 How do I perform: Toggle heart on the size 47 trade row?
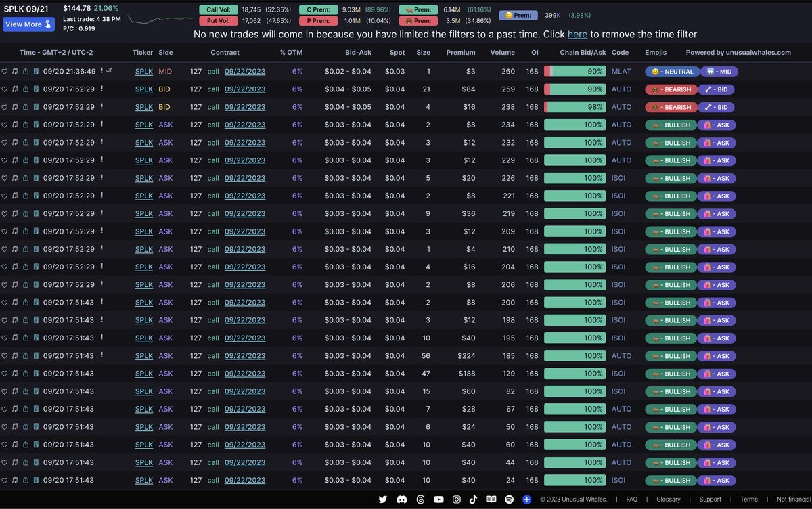coord(5,374)
